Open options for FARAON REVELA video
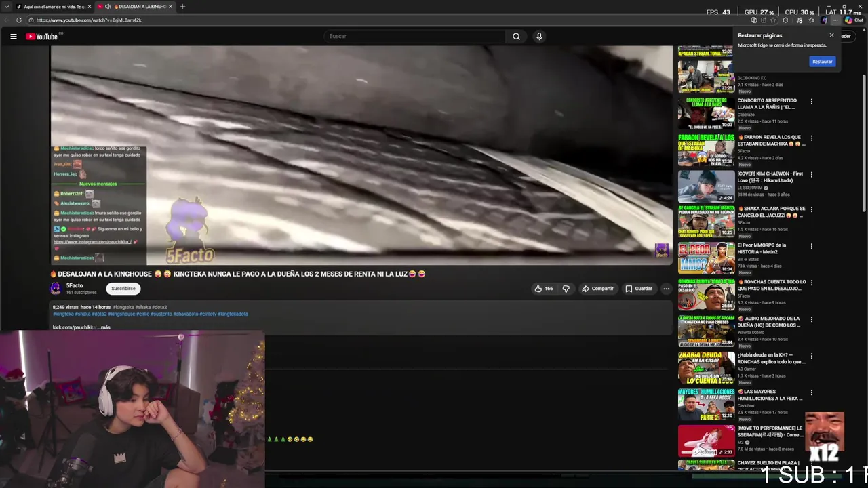 811,138
